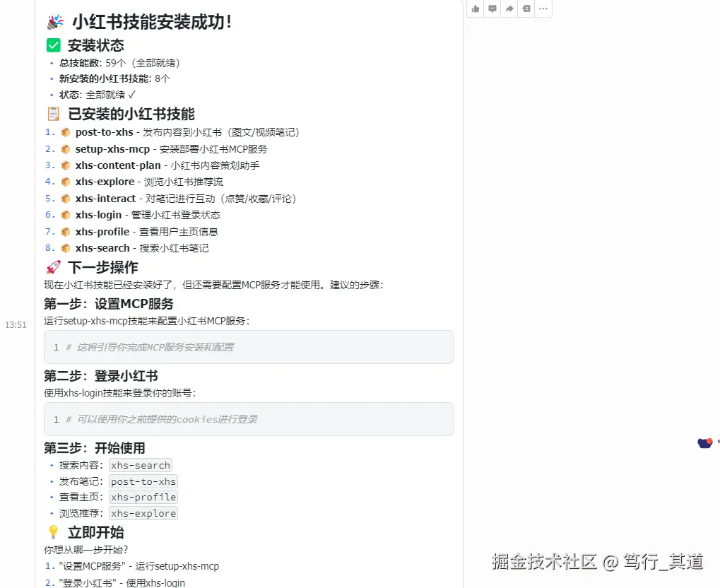Click the notebook emoji before post-to-xhs
This screenshot has height=588, width=720.
(65, 132)
